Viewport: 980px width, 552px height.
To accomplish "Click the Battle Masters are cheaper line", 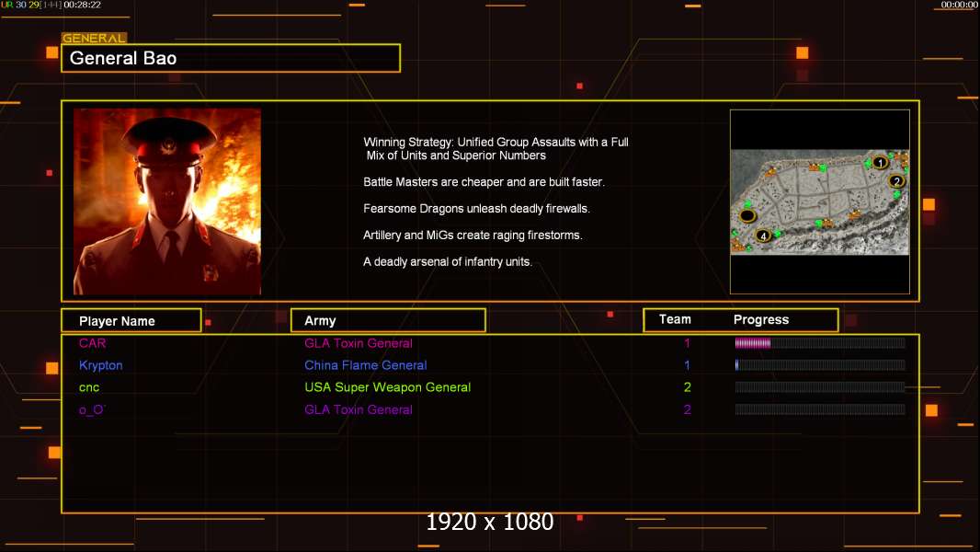I will (484, 182).
